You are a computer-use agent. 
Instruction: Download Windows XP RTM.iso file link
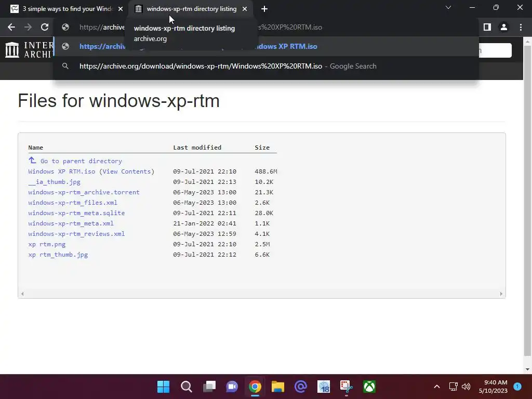(x=62, y=171)
